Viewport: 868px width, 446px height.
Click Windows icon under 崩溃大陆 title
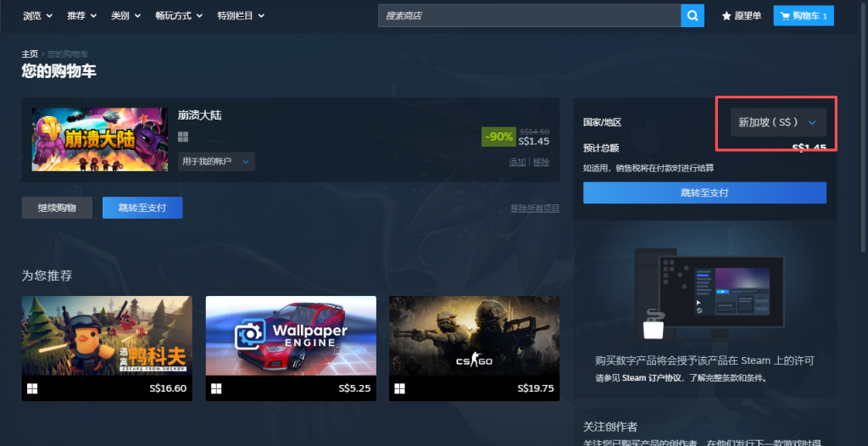[x=183, y=137]
